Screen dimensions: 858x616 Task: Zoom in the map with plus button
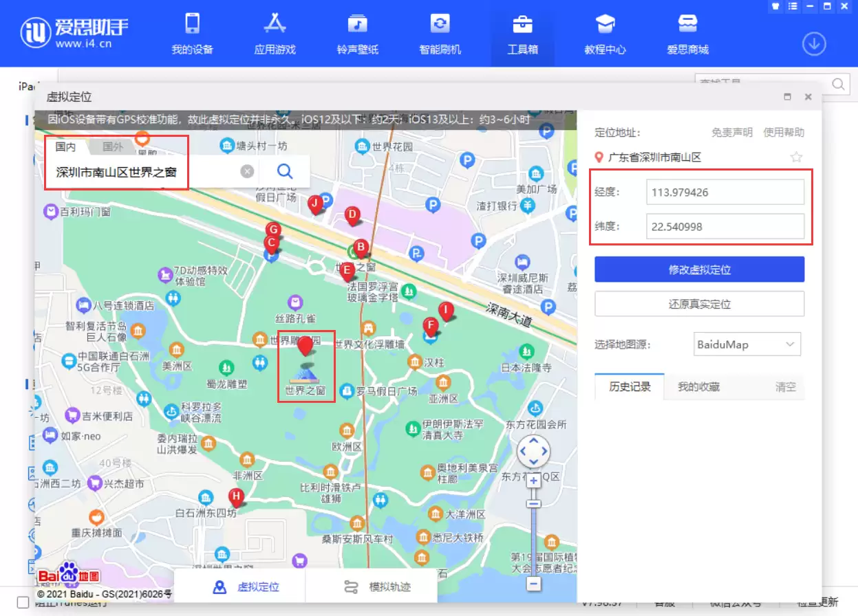(x=533, y=481)
